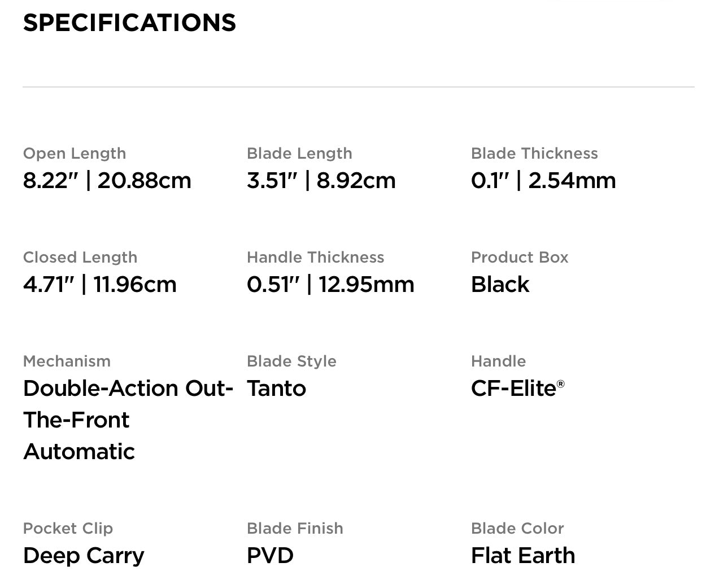Click the Blade Length label
Viewport: 728px width, 580px height.
299,153
